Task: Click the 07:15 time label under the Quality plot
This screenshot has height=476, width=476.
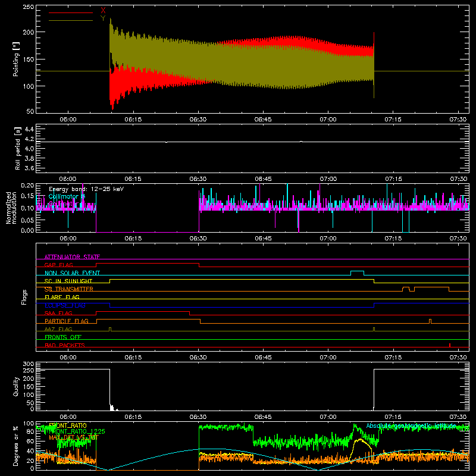Action: click(x=393, y=417)
